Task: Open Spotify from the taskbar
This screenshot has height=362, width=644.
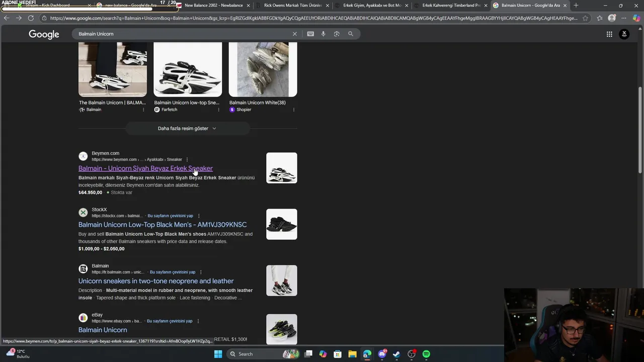Action: (x=426, y=354)
